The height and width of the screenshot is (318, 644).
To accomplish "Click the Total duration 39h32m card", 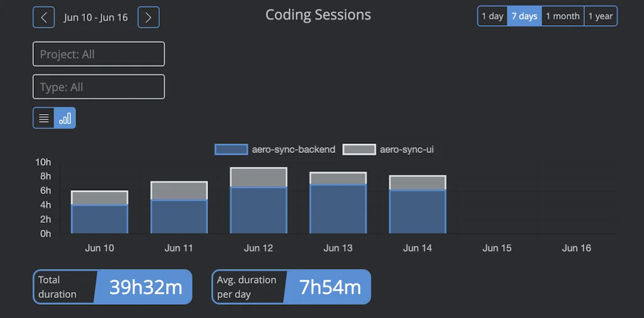I will point(113,287).
